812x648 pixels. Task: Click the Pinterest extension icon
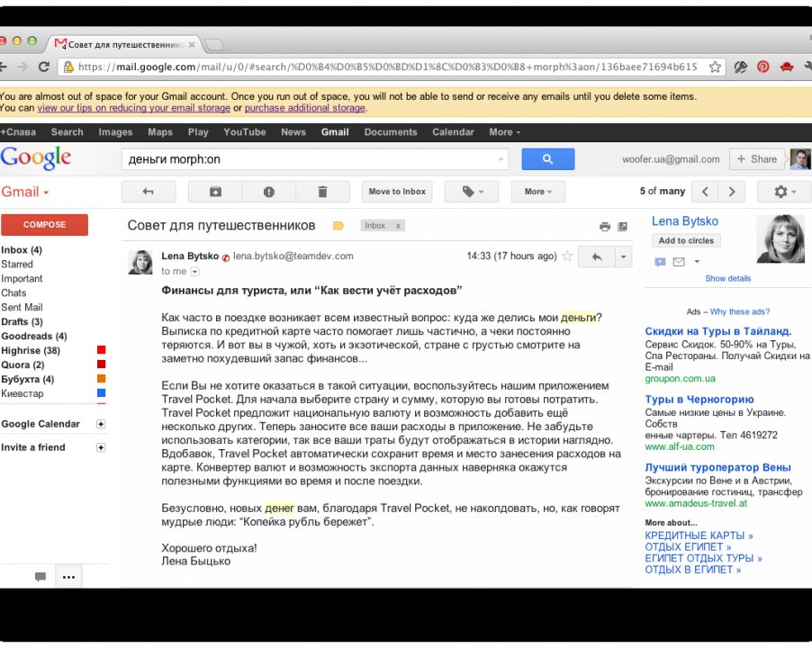(762, 67)
